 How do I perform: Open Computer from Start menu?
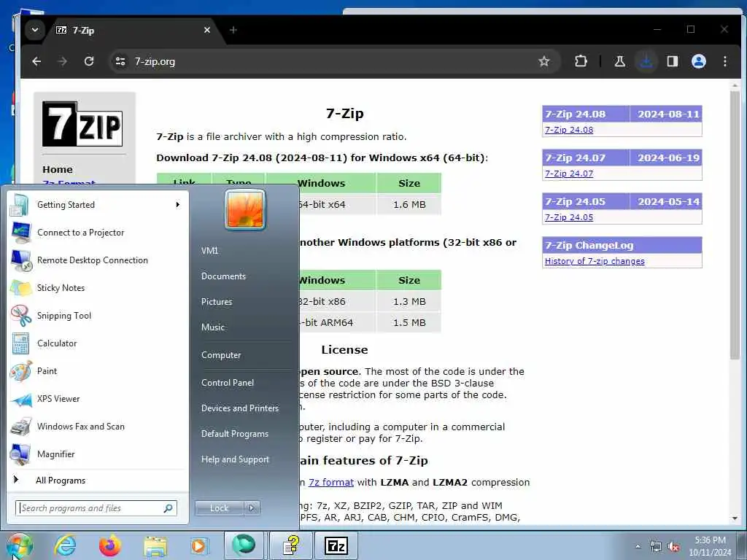point(221,355)
